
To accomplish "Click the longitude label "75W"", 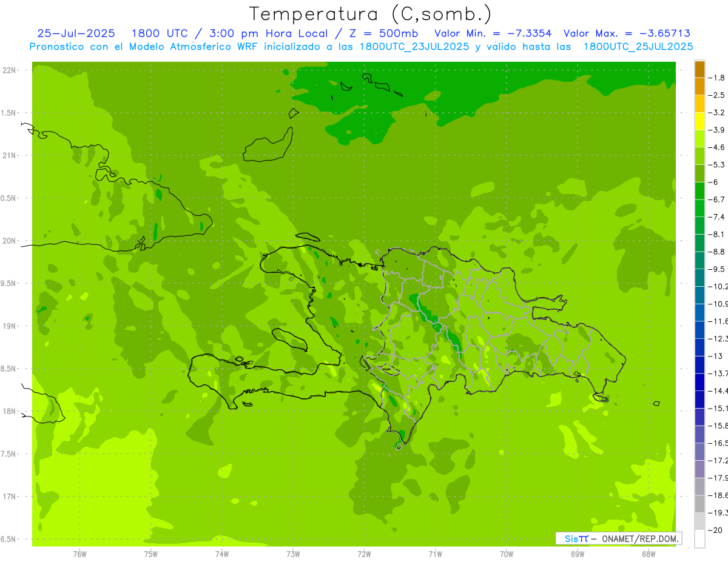I will (151, 554).
